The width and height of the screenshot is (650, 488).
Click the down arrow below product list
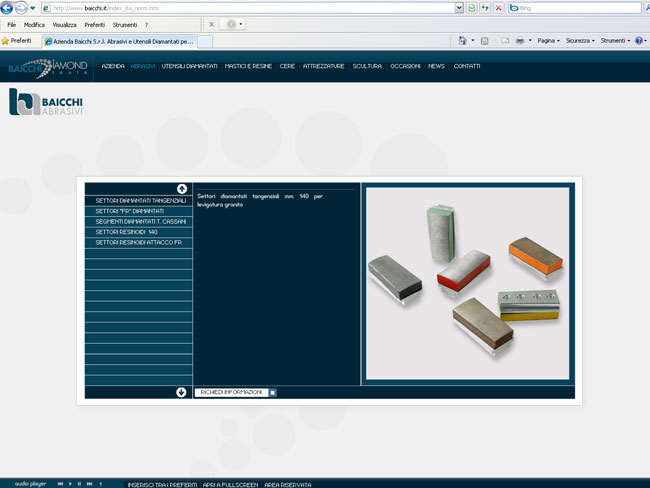[x=181, y=392]
